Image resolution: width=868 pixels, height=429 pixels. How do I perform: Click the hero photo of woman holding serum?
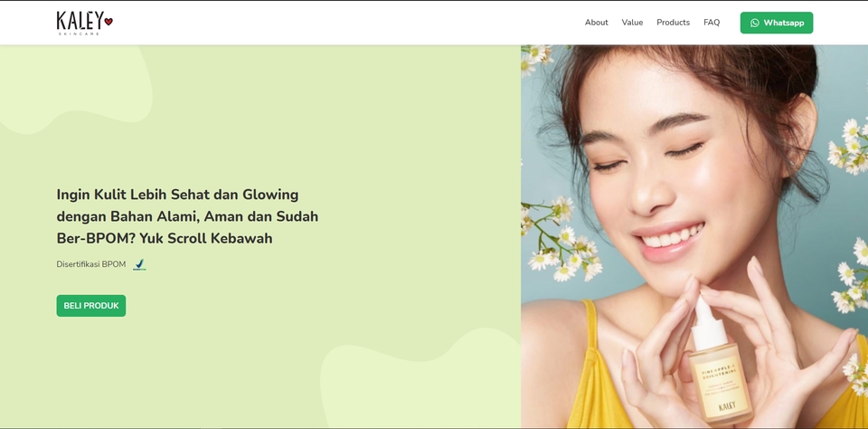(x=694, y=236)
